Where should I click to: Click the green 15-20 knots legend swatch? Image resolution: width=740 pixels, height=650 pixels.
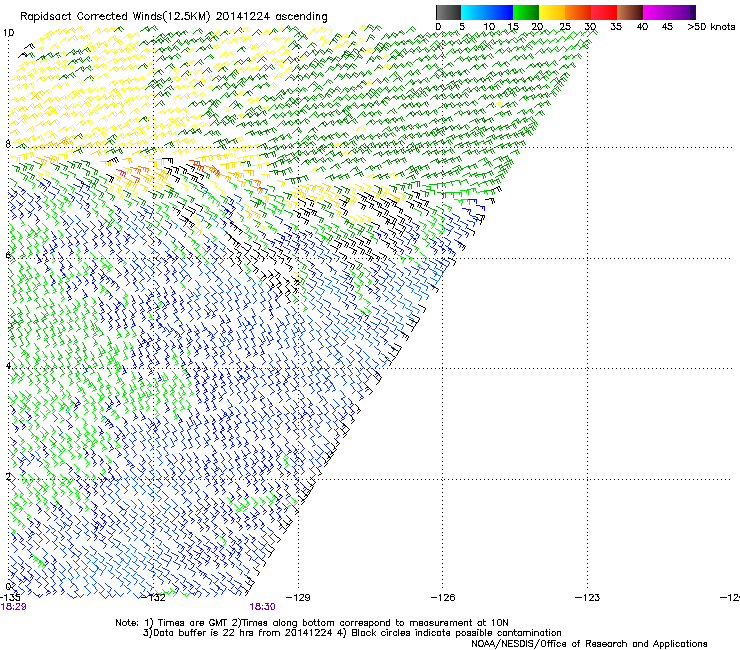(526, 12)
